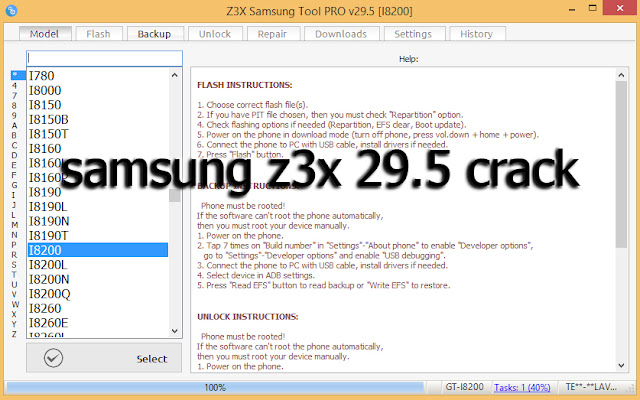Filter models by index letter Z

[x=14, y=334]
